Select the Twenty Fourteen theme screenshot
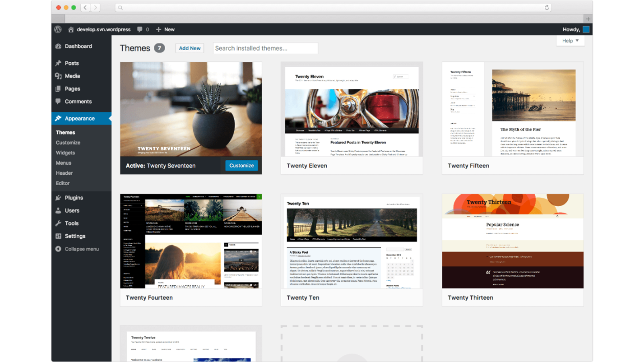644x362 pixels. coord(191,241)
